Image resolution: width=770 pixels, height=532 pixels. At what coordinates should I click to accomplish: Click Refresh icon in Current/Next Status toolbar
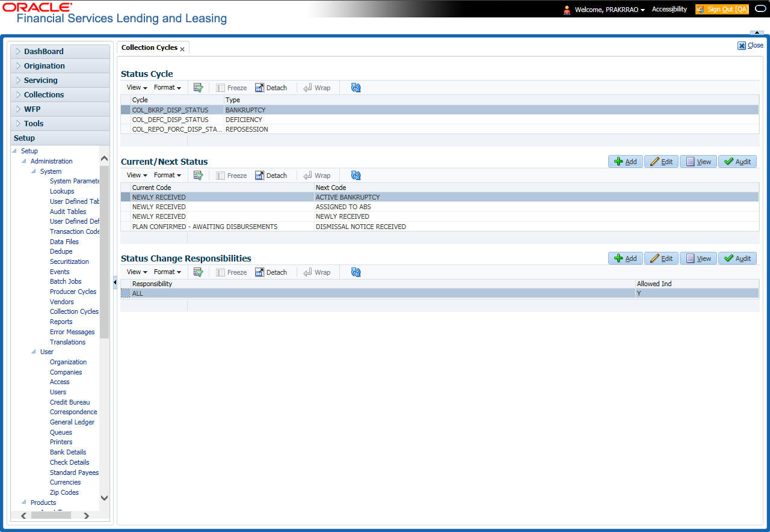pyautogui.click(x=356, y=176)
